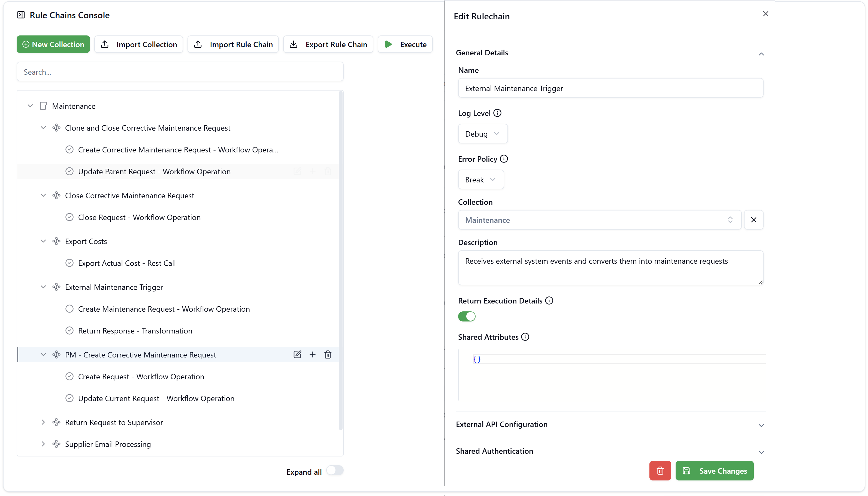
Task: Click Import Rule Chain button
Action: 233,44
